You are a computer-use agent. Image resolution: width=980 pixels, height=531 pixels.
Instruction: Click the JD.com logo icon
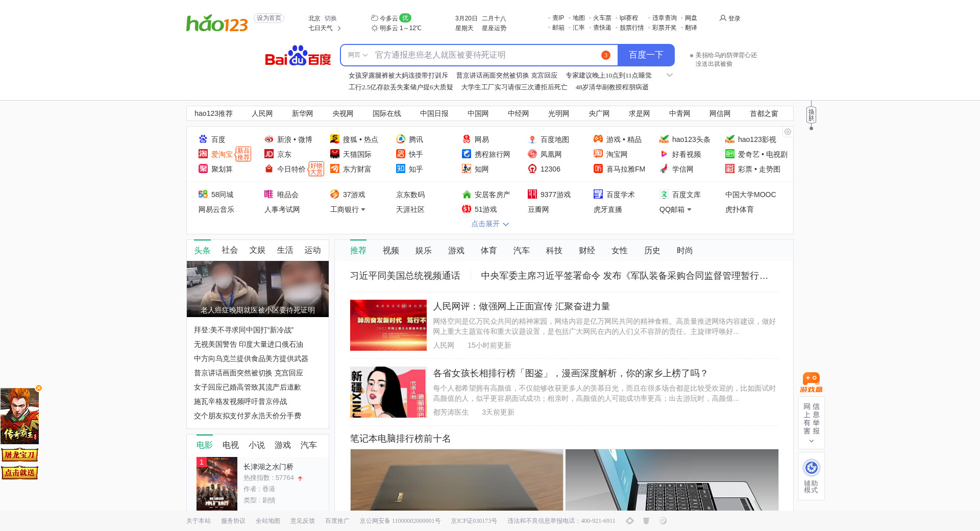point(269,154)
